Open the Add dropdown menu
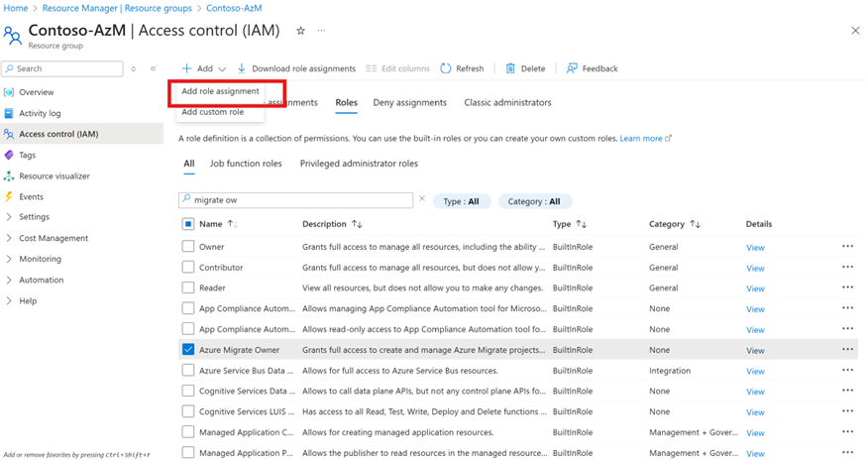The width and height of the screenshot is (868, 461). (x=203, y=68)
